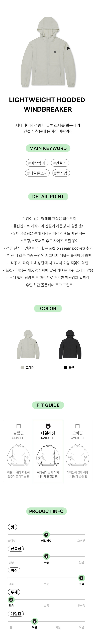This screenshot has width=96, height=644.
Task: Select the #간절기 keyword tag
Action: (60, 163)
